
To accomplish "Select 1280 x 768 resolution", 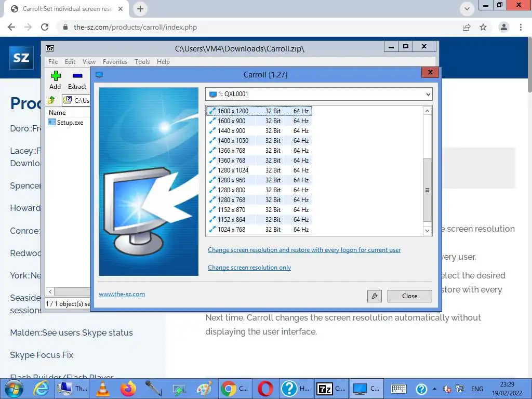I will click(x=259, y=199).
